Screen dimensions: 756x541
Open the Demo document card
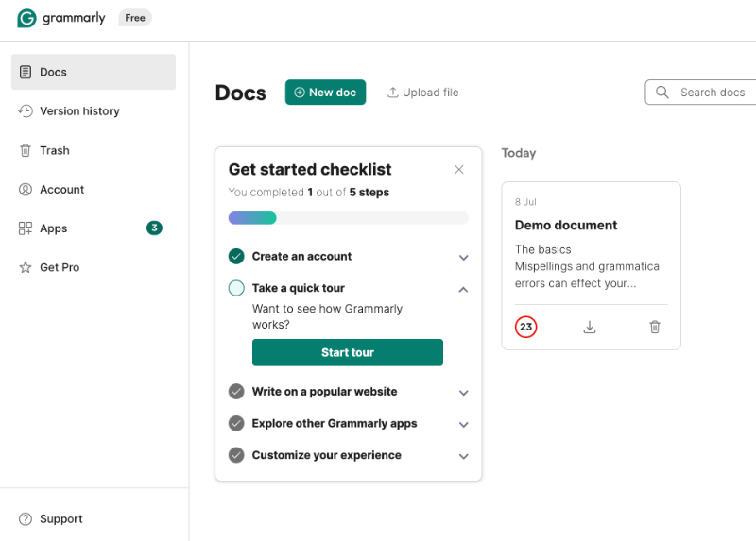pyautogui.click(x=592, y=266)
